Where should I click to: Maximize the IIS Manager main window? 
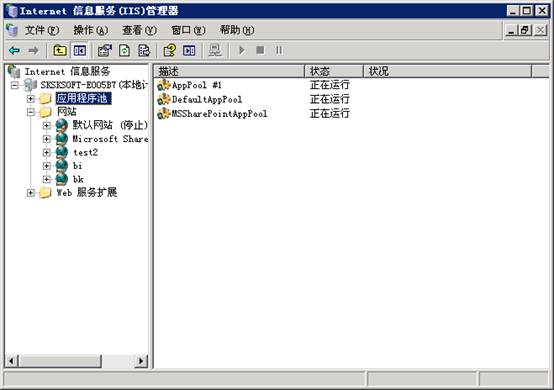527,11
